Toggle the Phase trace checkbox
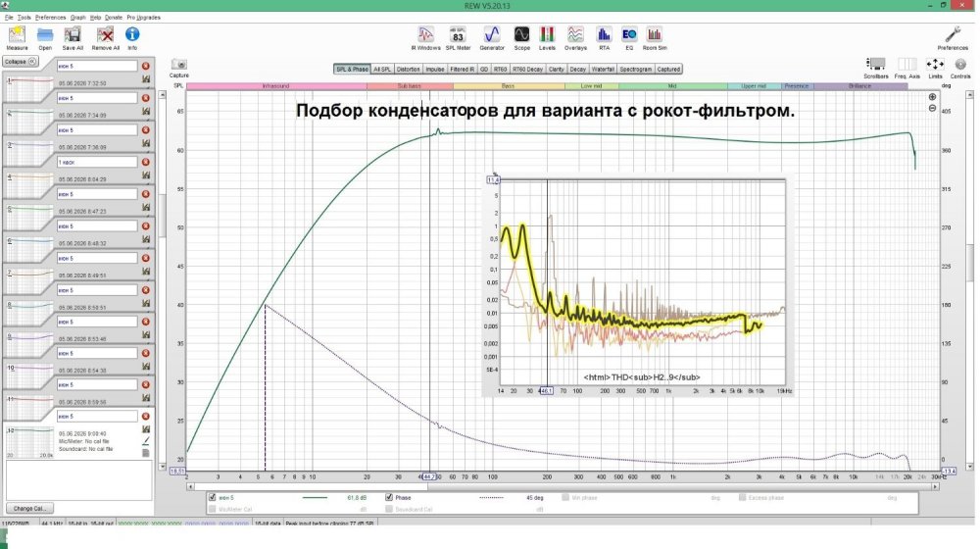The height and width of the screenshot is (549, 980). (x=389, y=497)
